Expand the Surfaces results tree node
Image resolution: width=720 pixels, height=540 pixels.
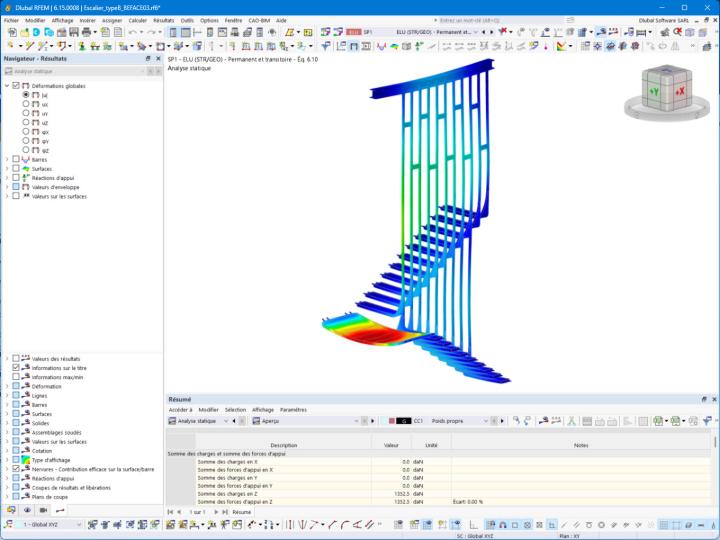point(7,169)
